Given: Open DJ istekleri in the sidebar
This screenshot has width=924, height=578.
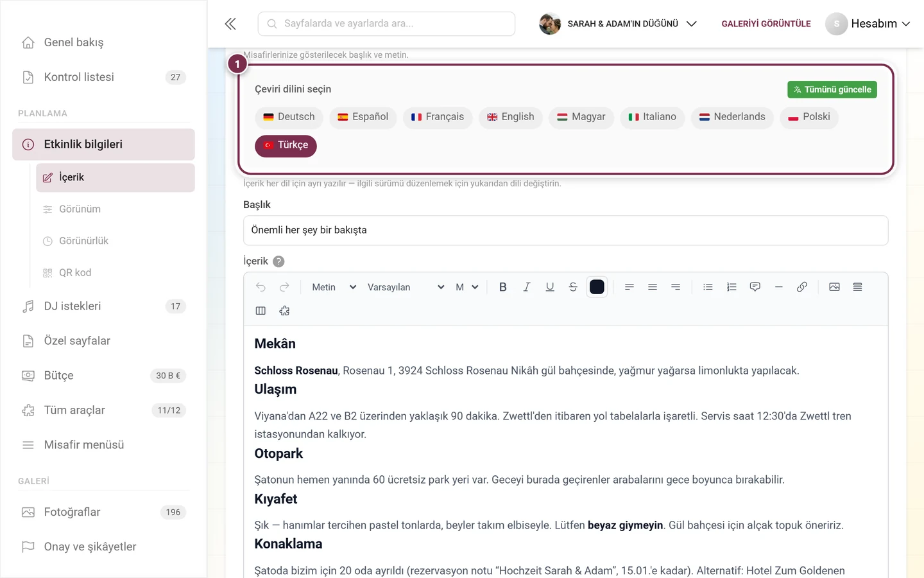Looking at the screenshot, I should [103, 306].
